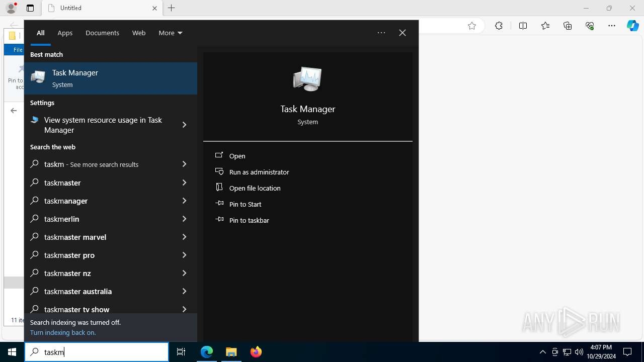Expand the taskmaster marvel suggestion arrow
This screenshot has height=362, width=644.
click(x=184, y=237)
